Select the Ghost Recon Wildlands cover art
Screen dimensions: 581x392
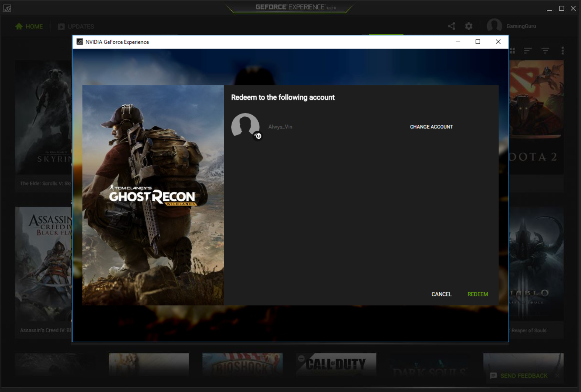[x=153, y=195]
